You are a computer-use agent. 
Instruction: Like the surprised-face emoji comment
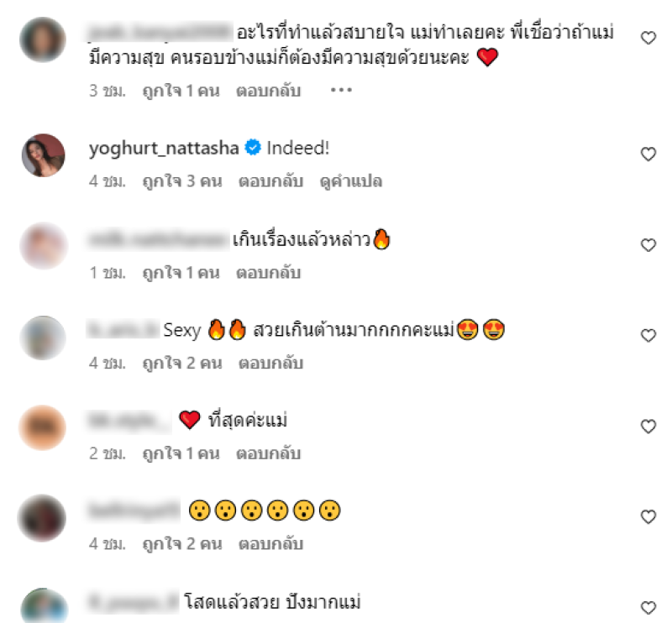(x=648, y=516)
